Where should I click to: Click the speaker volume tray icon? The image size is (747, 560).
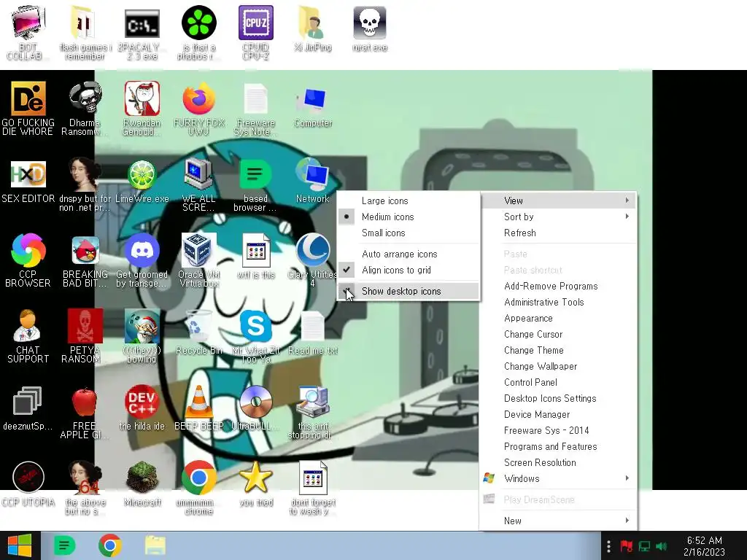point(661,546)
